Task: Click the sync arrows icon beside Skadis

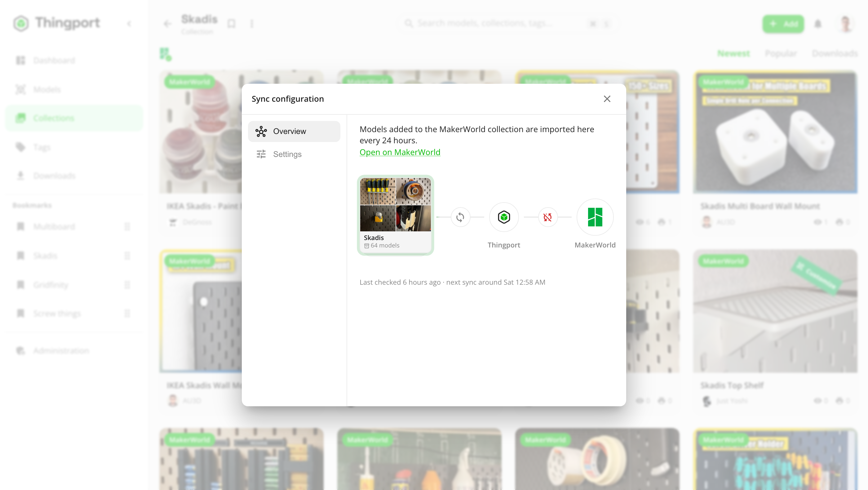Action: click(460, 217)
